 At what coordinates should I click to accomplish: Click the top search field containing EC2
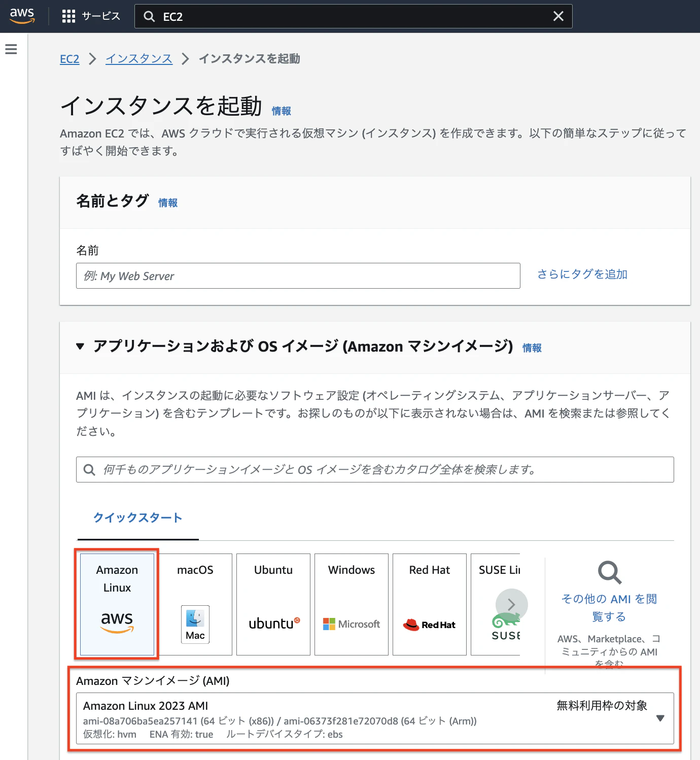pos(353,16)
